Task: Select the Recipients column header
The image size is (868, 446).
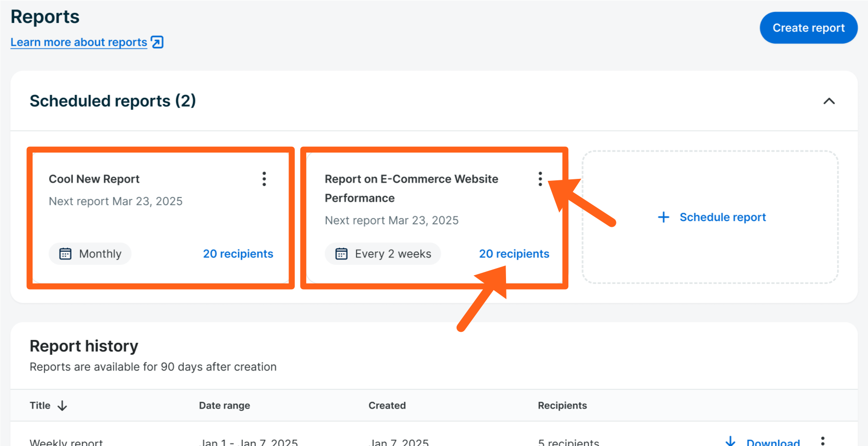Action: click(x=562, y=406)
